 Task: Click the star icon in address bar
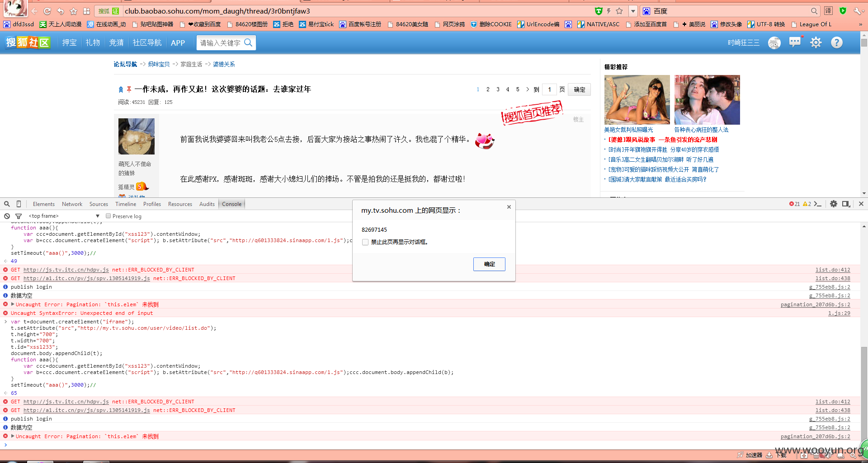(x=619, y=11)
